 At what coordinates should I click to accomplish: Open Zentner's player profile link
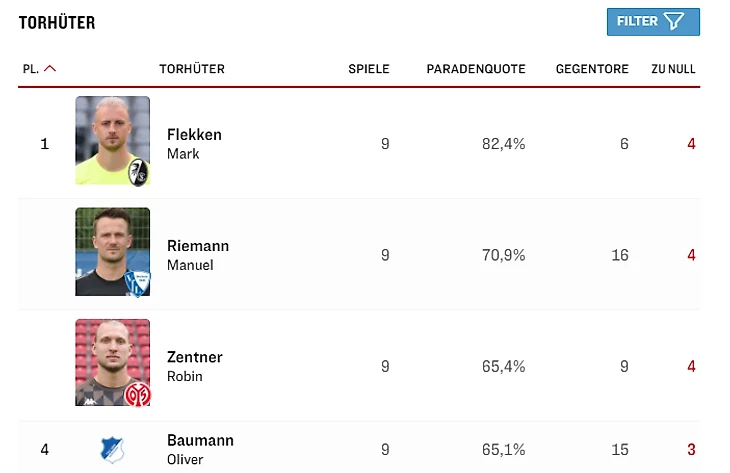pos(195,357)
